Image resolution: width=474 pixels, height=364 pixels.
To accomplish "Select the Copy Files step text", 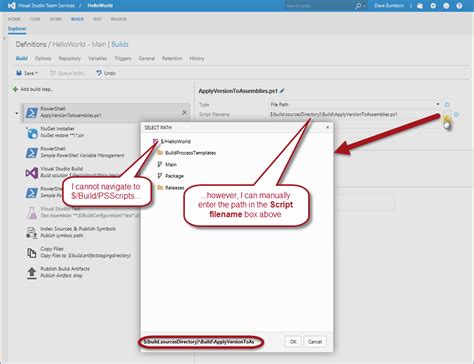I will pos(85,252).
